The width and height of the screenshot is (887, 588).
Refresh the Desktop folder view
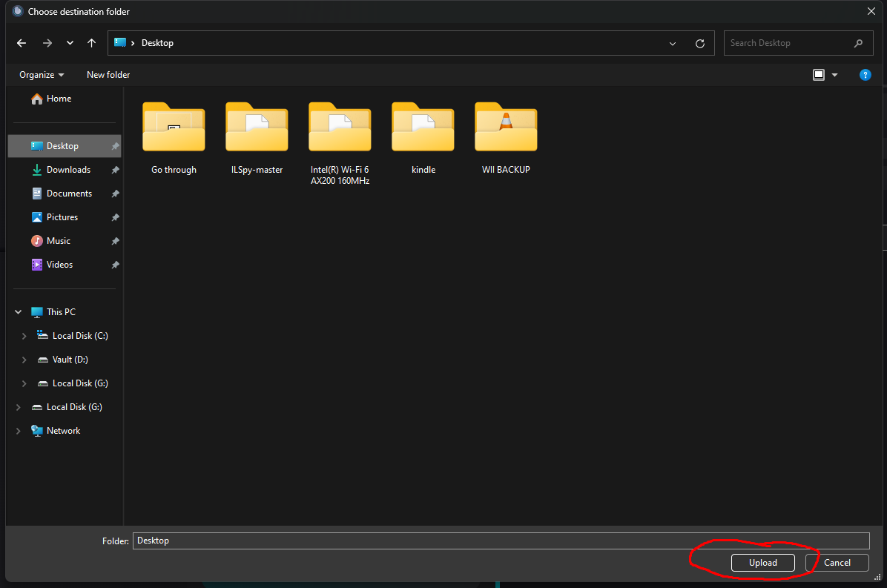699,44
